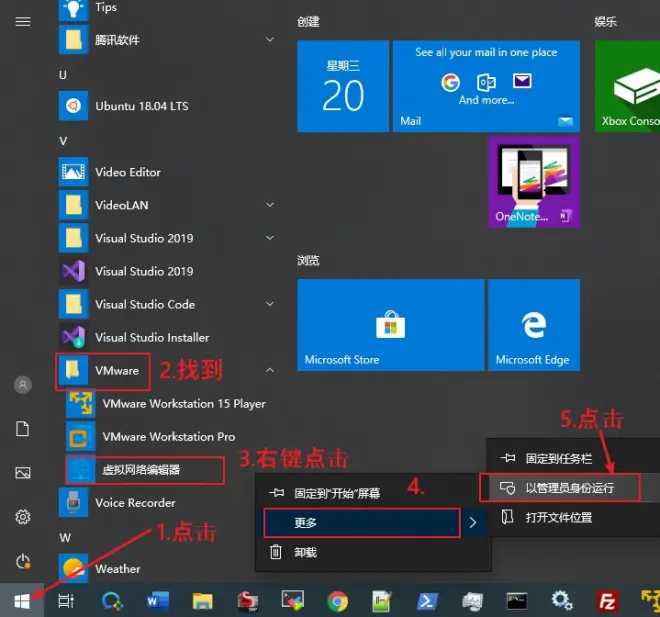Select 以管理员身份运行 option
The height and width of the screenshot is (617, 660).
(572, 488)
